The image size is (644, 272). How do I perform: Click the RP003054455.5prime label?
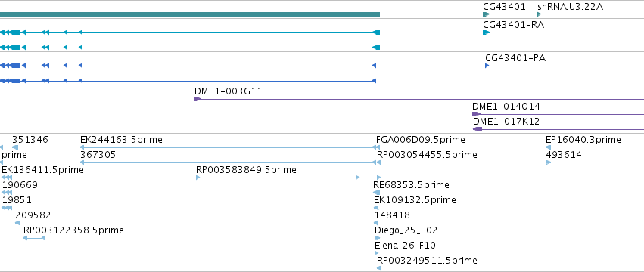[427, 155]
